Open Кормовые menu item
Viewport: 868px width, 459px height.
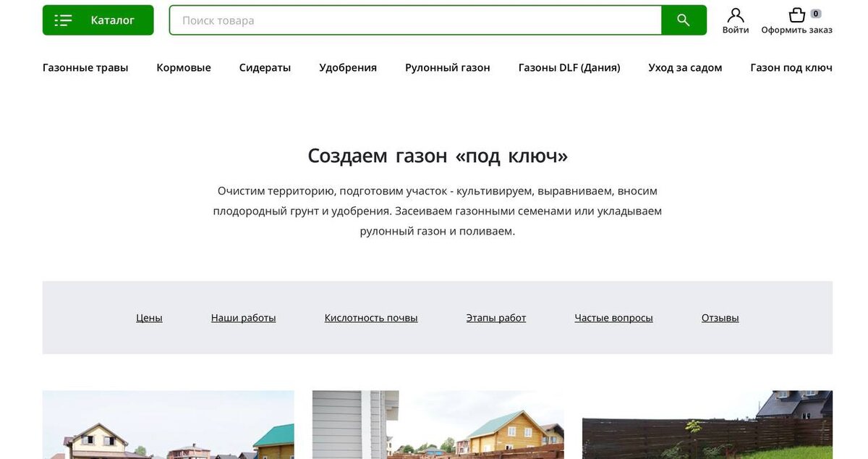click(184, 67)
